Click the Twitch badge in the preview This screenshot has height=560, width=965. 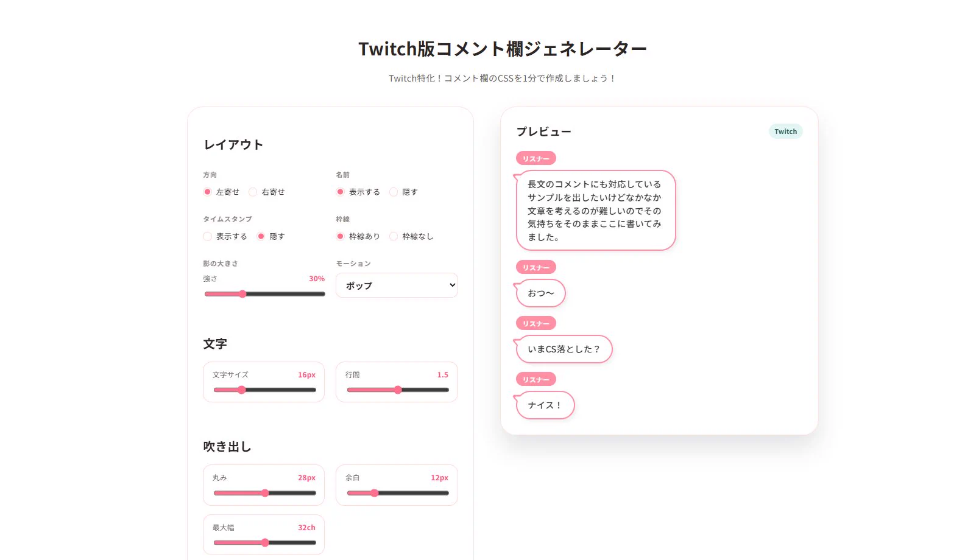click(x=786, y=131)
